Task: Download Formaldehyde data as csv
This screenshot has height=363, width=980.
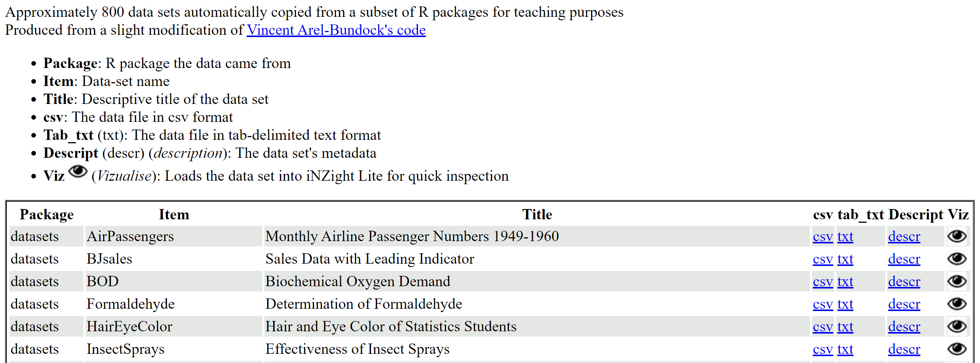Action: pos(823,304)
